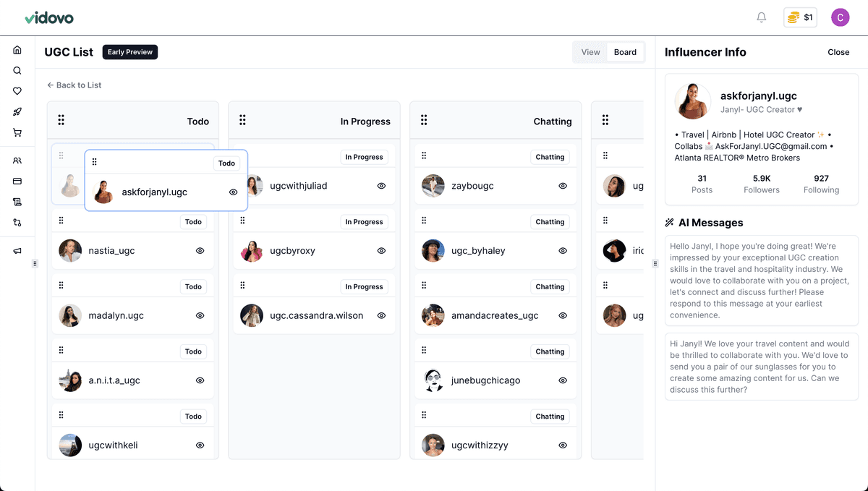Open Billing via the credit card icon
Viewport: 868px width, 491px height.
(x=17, y=181)
